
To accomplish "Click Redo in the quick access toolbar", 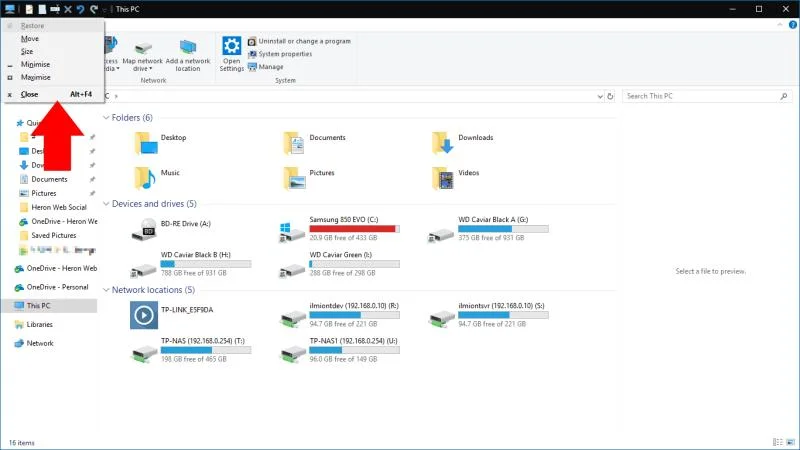I will pyautogui.click(x=94, y=9).
